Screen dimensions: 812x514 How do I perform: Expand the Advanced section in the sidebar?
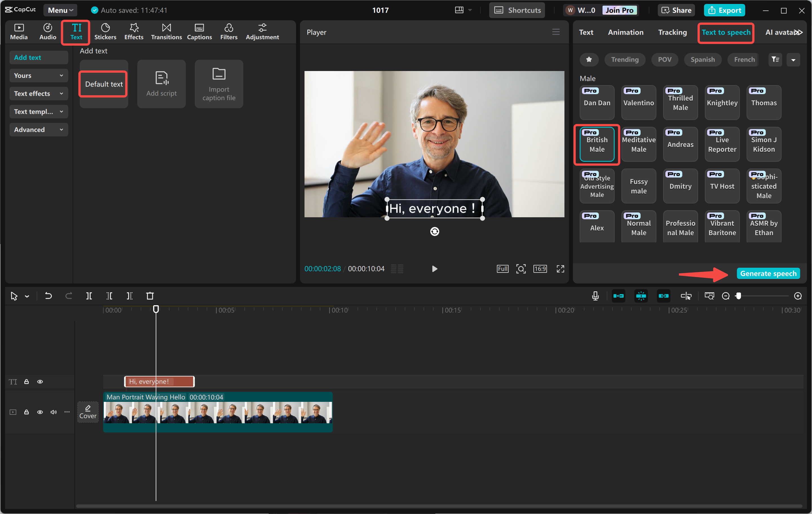click(x=38, y=129)
